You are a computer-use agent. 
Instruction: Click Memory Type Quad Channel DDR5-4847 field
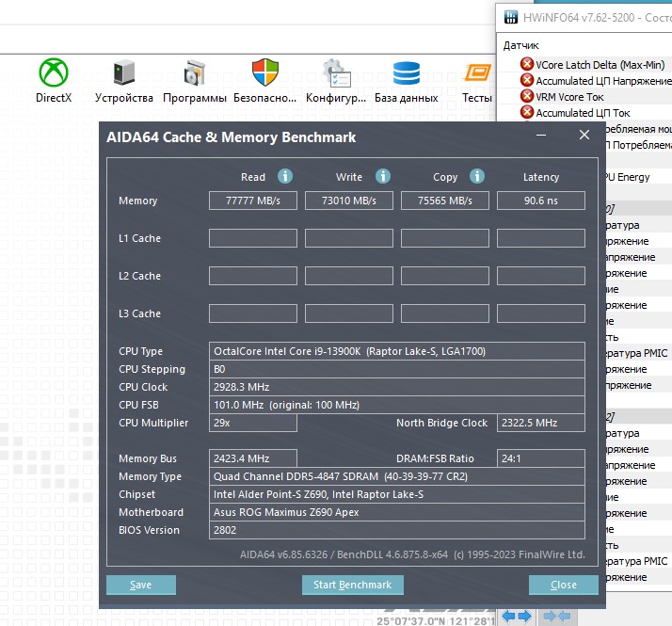[397, 476]
